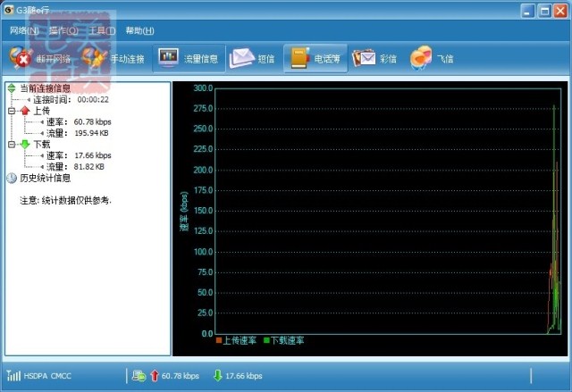Click the network computers icon in status bar
This screenshot has width=572, height=392.
[139, 376]
